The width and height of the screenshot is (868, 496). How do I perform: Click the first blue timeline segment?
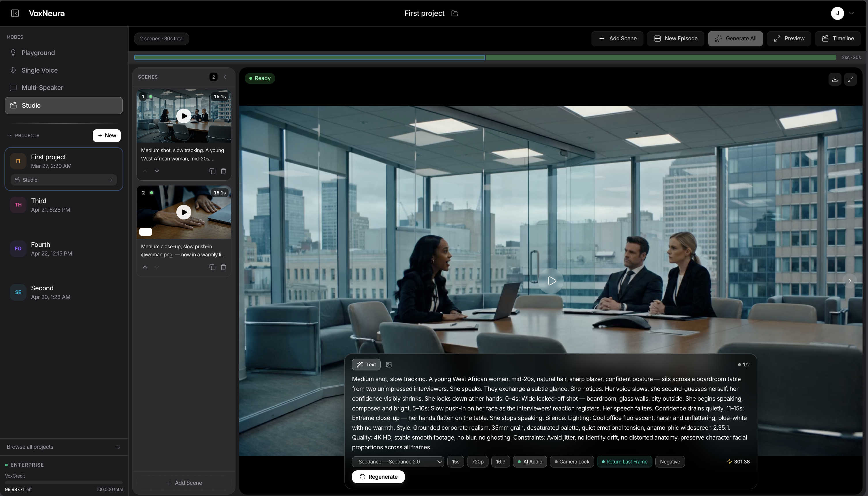tap(310, 57)
